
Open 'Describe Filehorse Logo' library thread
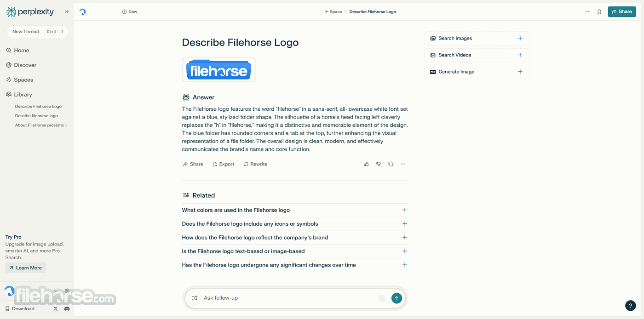coord(38,106)
